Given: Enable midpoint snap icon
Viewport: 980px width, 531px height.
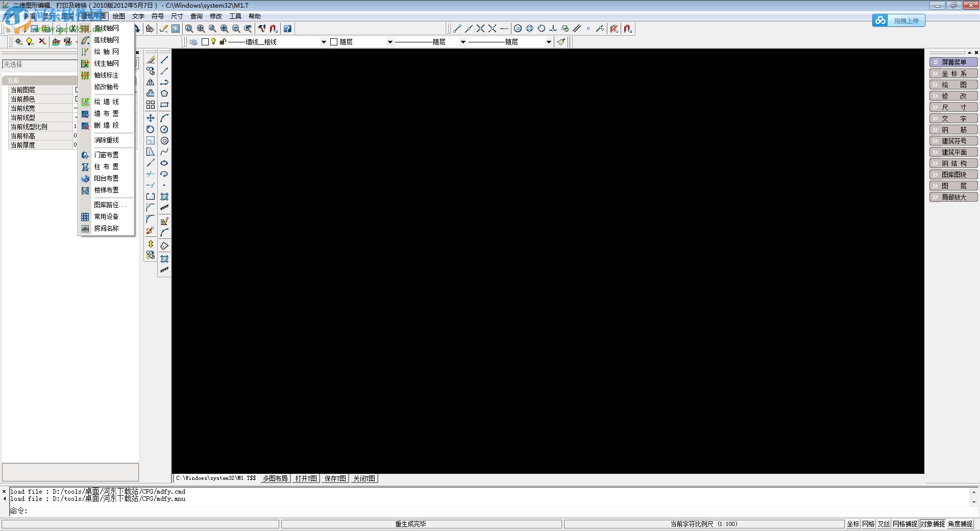Looking at the screenshot, I should click(x=469, y=29).
